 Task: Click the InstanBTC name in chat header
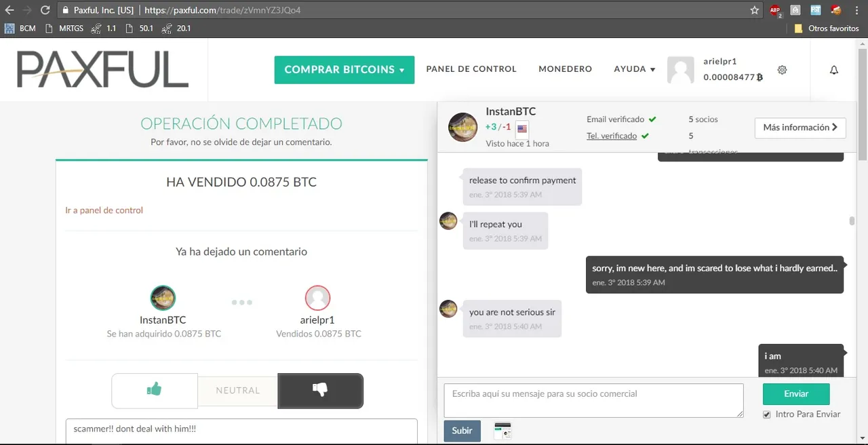pyautogui.click(x=511, y=111)
